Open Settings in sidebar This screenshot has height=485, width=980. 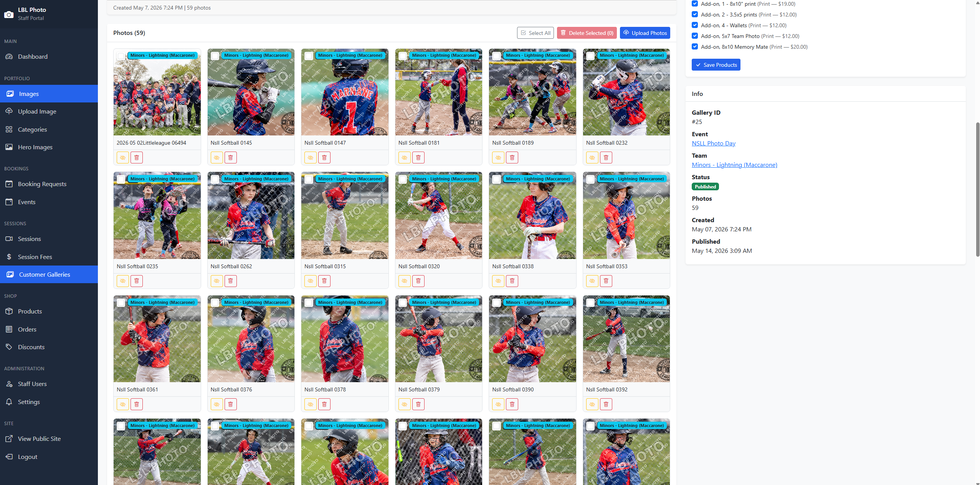pos(49,402)
